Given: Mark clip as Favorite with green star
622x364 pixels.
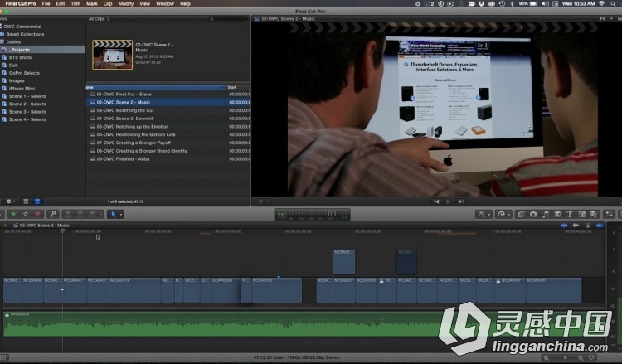Looking at the screenshot, I should point(13,214).
